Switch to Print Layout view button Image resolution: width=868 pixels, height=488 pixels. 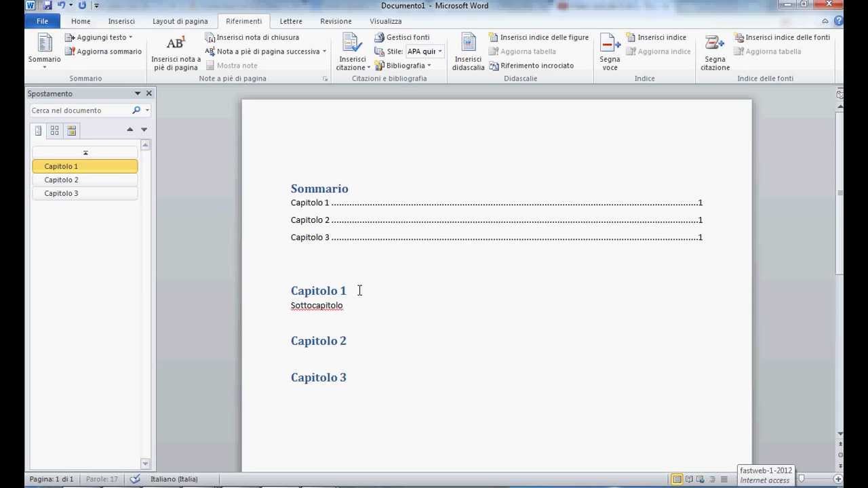click(677, 479)
